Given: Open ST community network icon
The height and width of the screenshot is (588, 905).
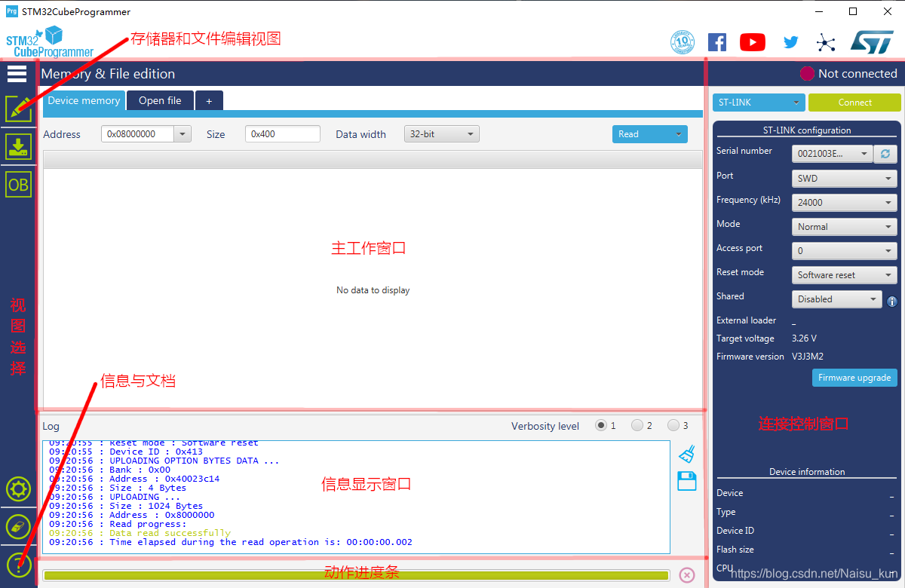Looking at the screenshot, I should click(827, 42).
